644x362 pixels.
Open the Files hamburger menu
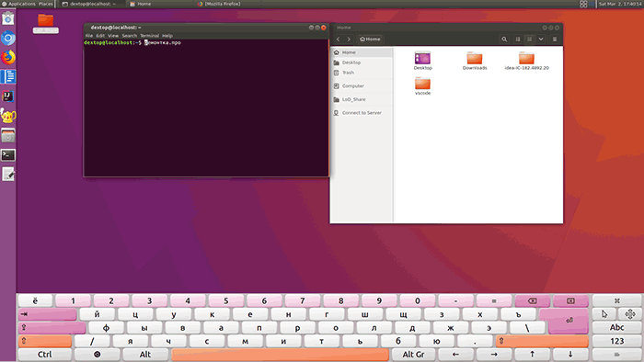pos(555,39)
